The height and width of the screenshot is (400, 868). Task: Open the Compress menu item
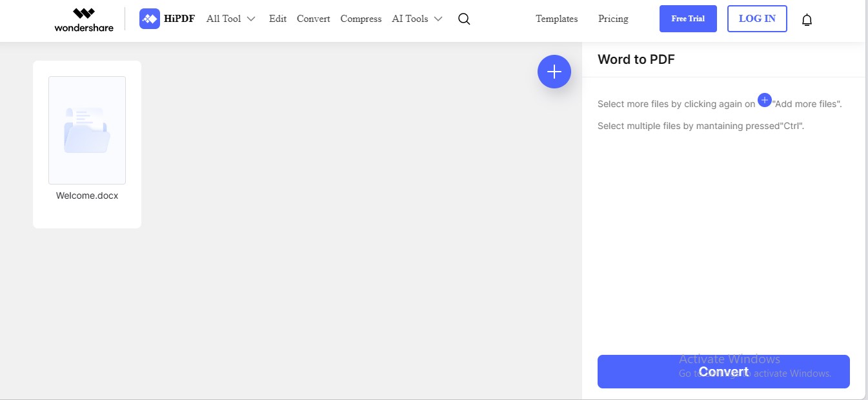[361, 19]
